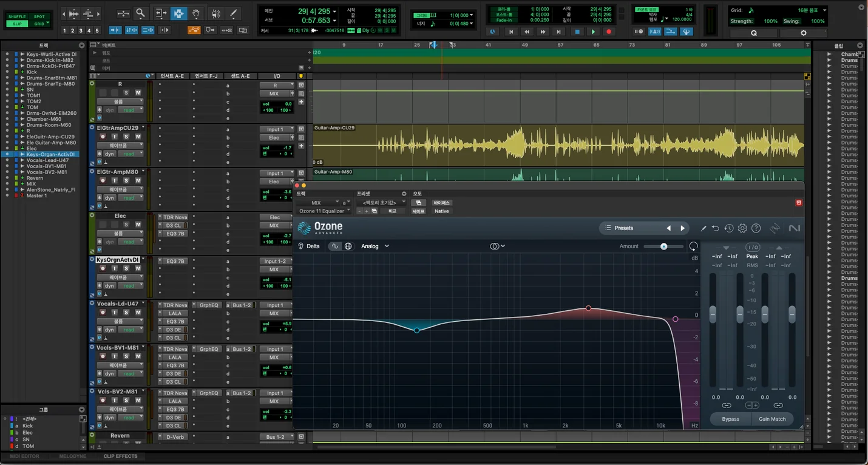868x465 pixels.
Task: Click the red EQ node near 3k
Action: (x=588, y=308)
